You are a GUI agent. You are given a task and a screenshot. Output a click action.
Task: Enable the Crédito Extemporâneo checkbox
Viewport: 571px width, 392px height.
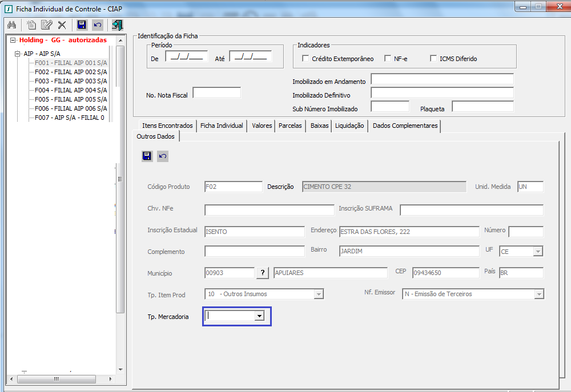pyautogui.click(x=306, y=59)
